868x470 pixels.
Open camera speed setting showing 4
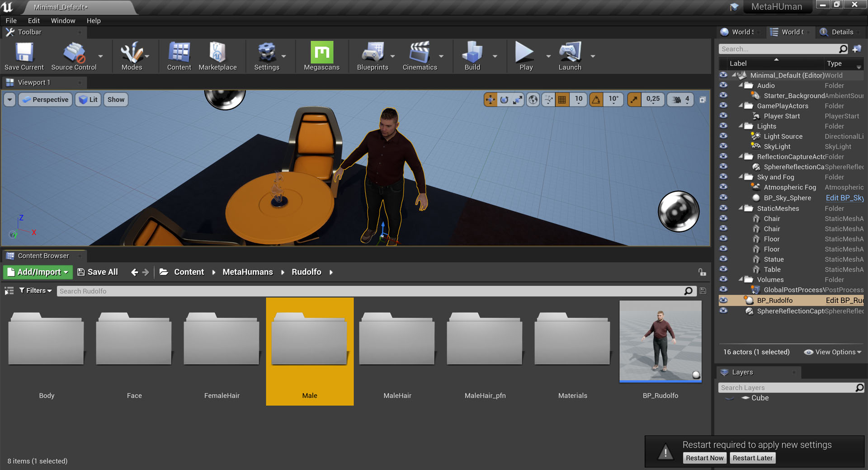[x=681, y=99]
